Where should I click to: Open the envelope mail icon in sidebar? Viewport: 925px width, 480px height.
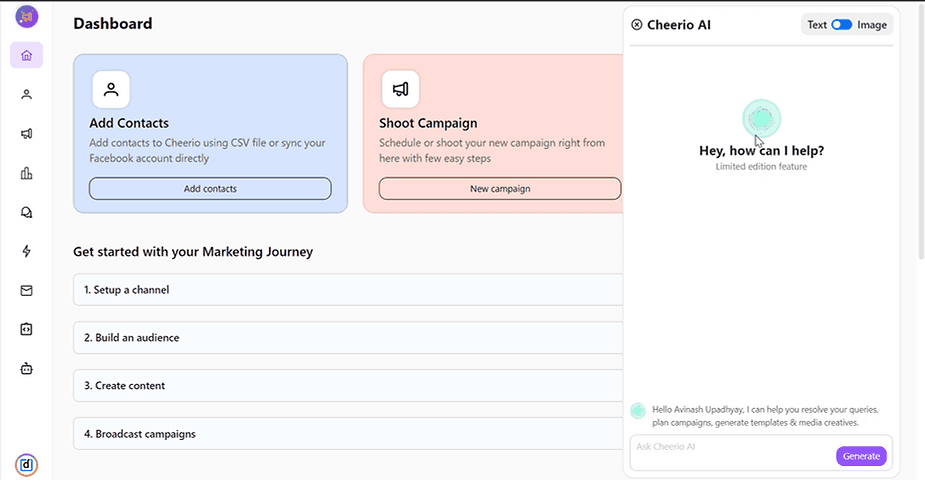(26, 290)
